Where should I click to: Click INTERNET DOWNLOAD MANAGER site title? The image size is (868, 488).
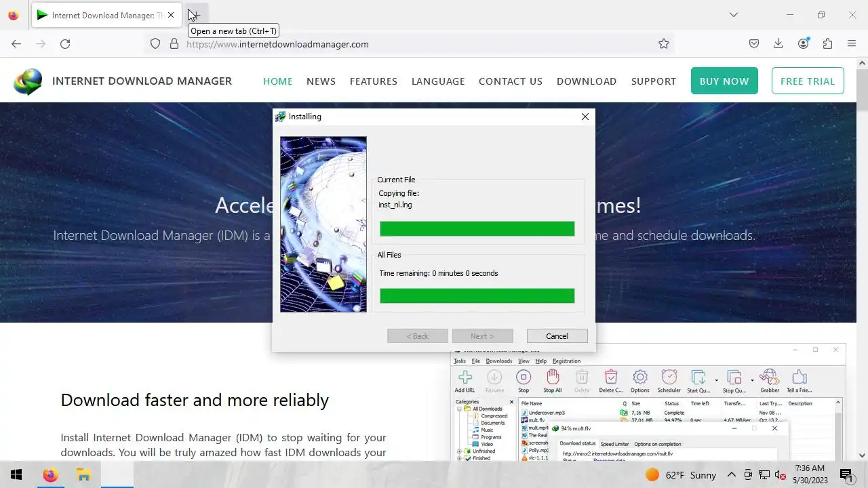142,81
